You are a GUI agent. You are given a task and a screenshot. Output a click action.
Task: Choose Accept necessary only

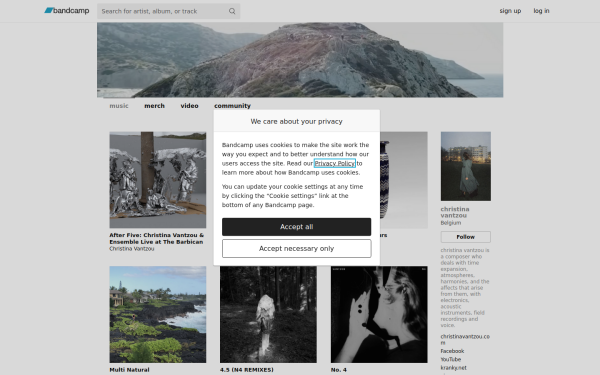pos(297,248)
